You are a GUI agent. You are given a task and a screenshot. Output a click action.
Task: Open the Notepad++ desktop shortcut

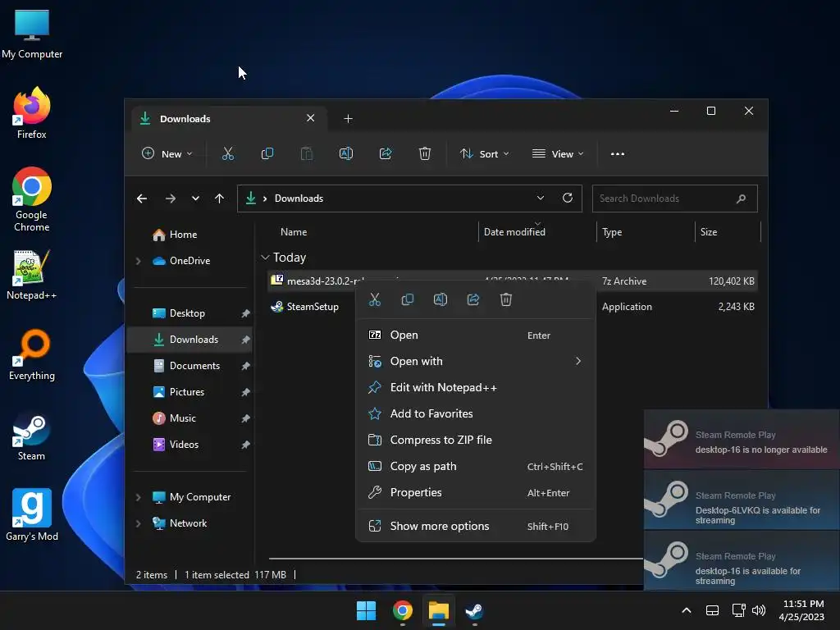tap(32, 275)
